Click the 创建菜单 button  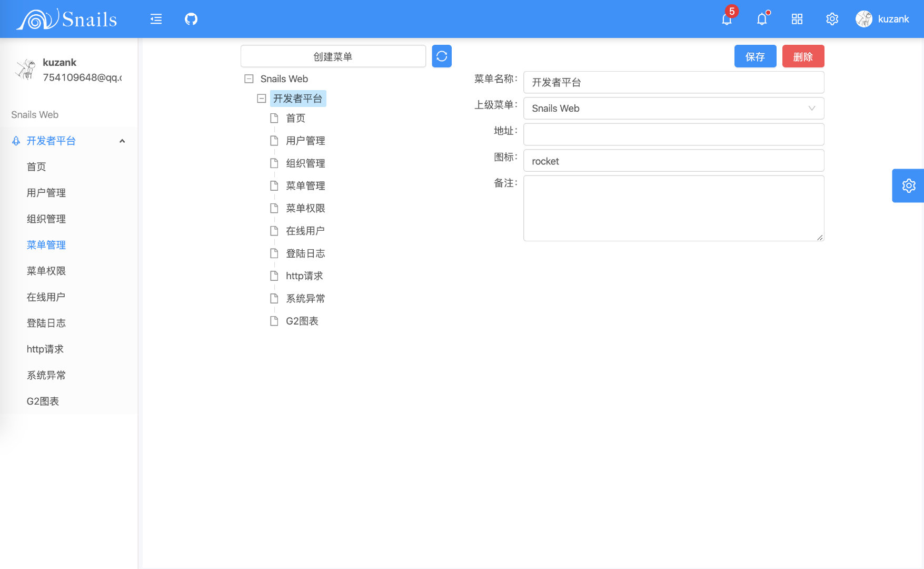(333, 56)
